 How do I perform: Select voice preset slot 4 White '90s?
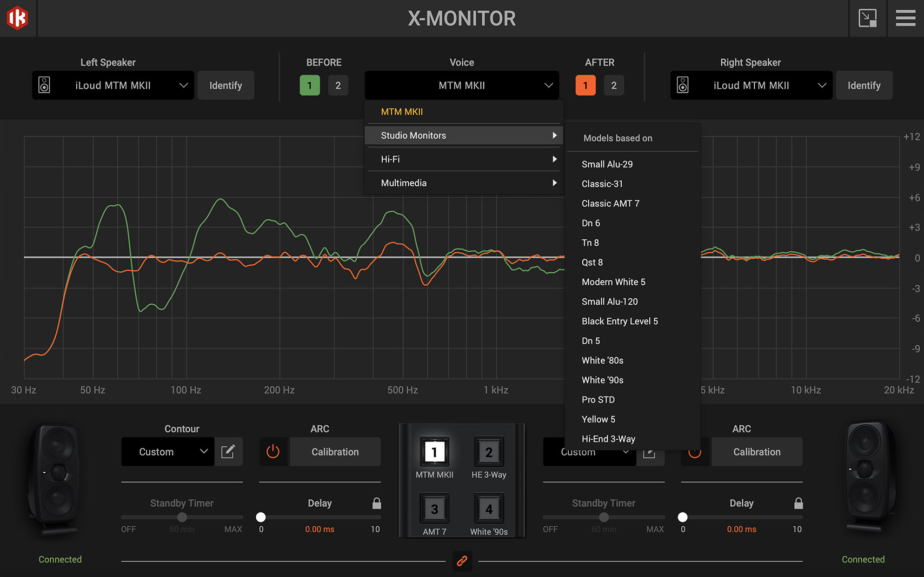489,509
